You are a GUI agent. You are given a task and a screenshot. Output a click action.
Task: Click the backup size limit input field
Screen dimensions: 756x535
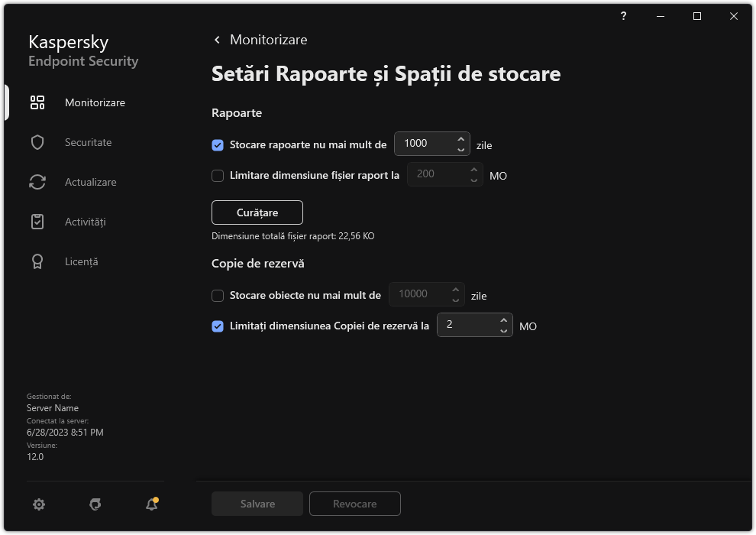click(467, 325)
